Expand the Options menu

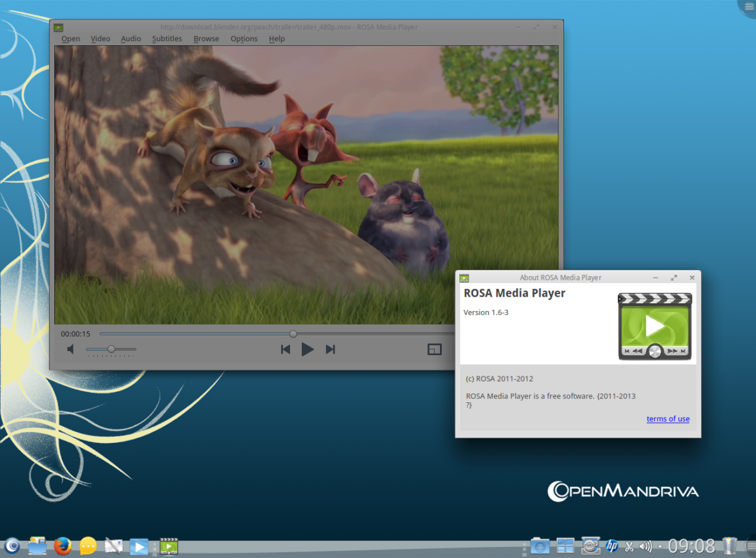coord(244,39)
